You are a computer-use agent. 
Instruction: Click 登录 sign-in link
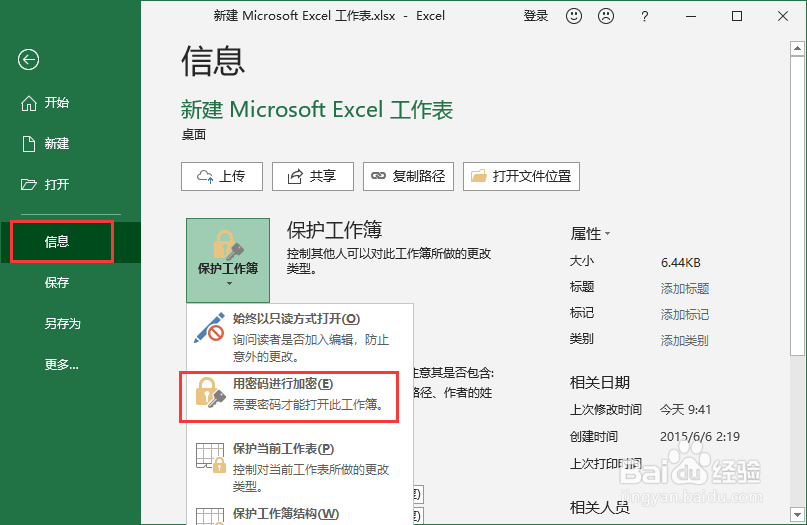click(536, 16)
